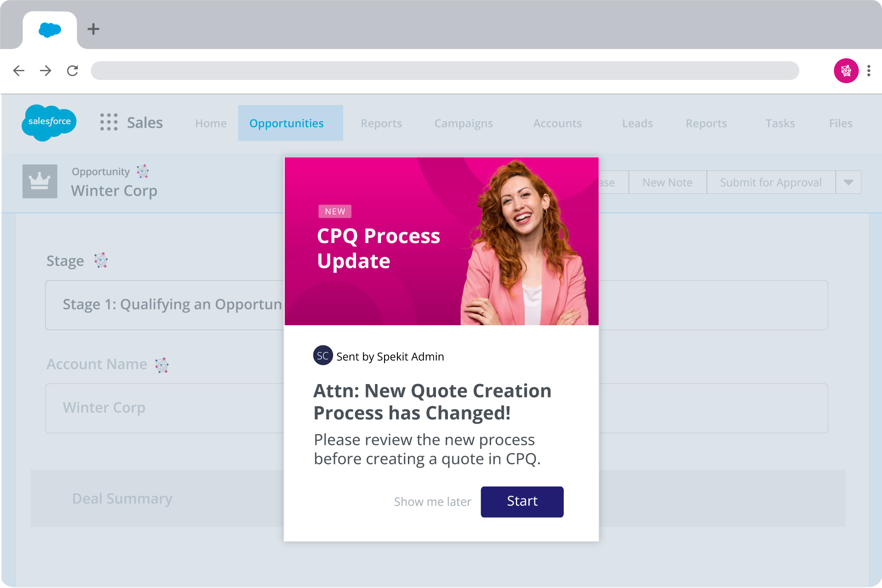This screenshot has height=588, width=882.
Task: Click the browser back arrow
Action: click(19, 71)
